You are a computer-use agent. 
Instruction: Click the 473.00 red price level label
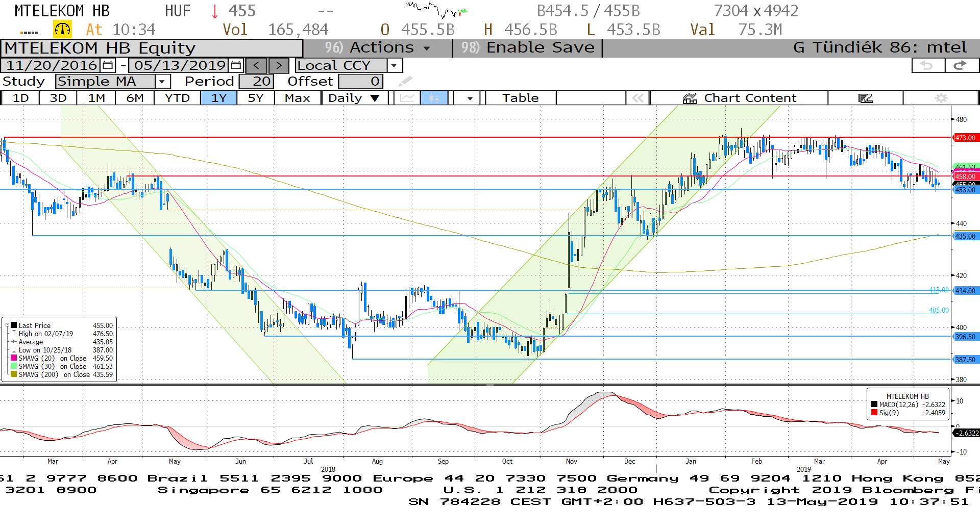(965, 138)
